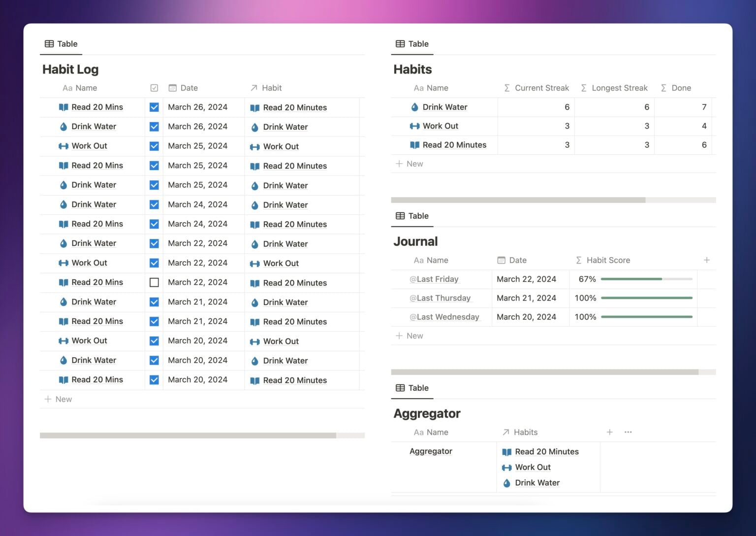Toggle the checkbox for Work Out on March 25
The width and height of the screenshot is (756, 536).
[x=154, y=146]
